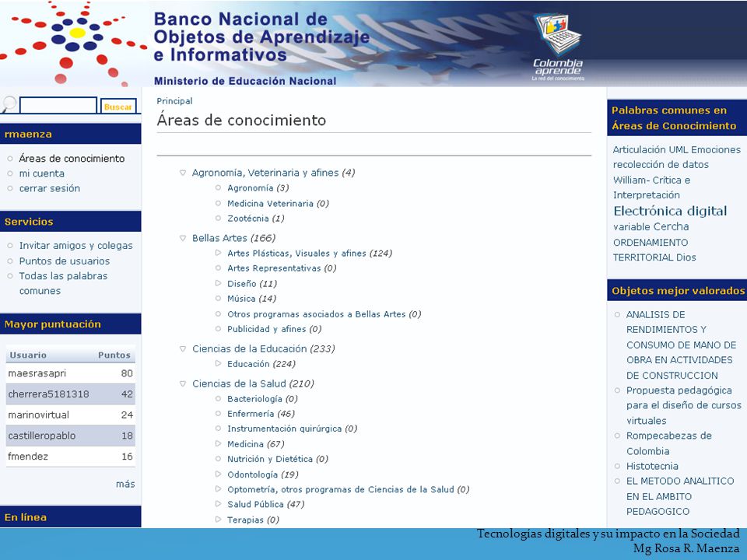Open Todas las palabras comunes
Image resolution: width=747 pixels, height=560 pixels.
pyautogui.click(x=63, y=283)
